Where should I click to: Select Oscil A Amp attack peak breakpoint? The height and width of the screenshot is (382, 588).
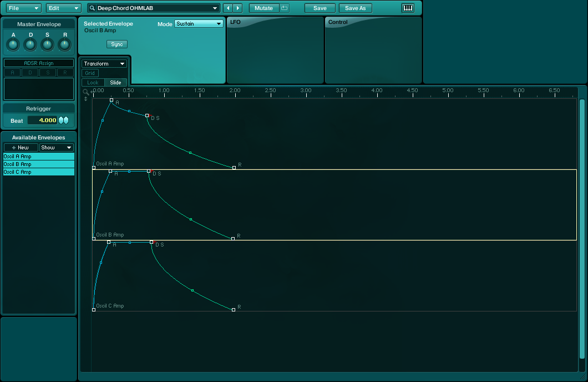111,100
